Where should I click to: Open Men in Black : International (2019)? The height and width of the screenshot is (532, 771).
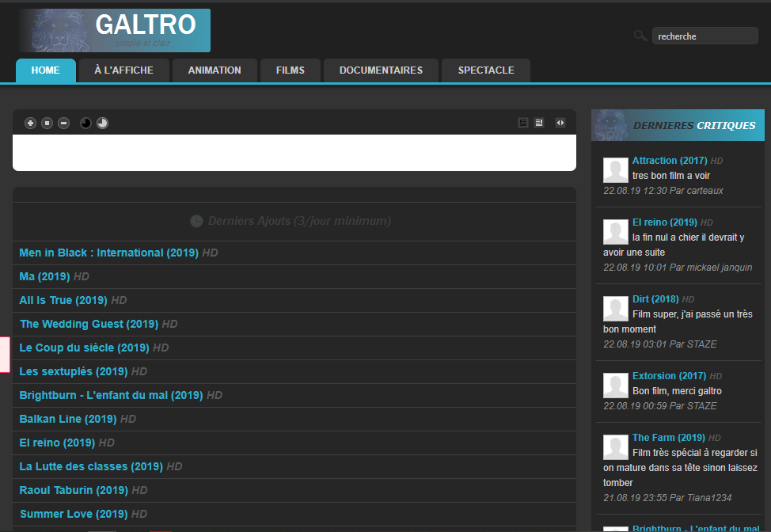pyautogui.click(x=108, y=253)
